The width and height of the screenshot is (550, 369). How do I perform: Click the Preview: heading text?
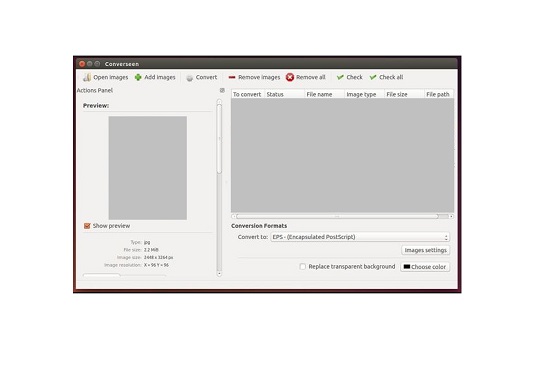pos(96,106)
